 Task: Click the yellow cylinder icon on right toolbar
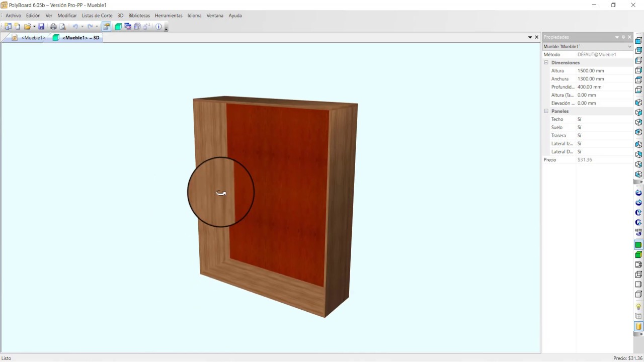pyautogui.click(x=638, y=326)
